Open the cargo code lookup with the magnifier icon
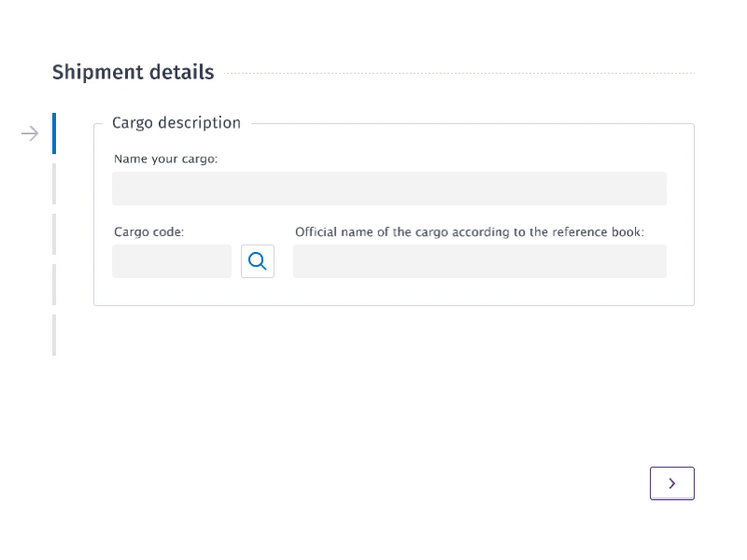 pyautogui.click(x=258, y=261)
